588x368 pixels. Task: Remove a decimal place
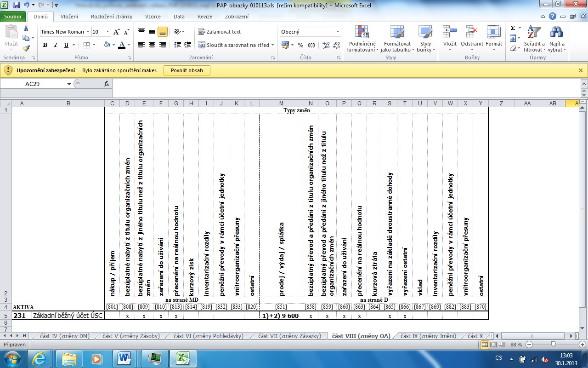coord(337,45)
